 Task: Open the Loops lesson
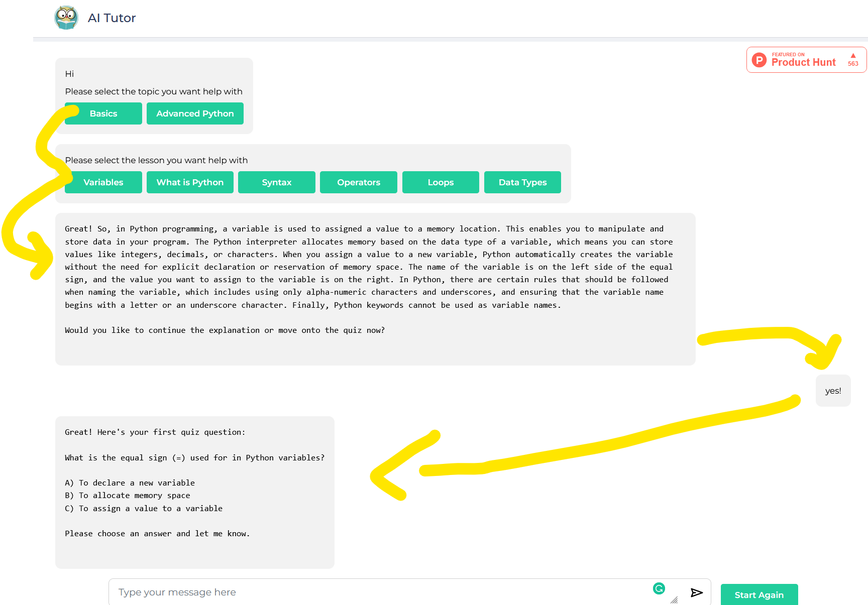(440, 182)
